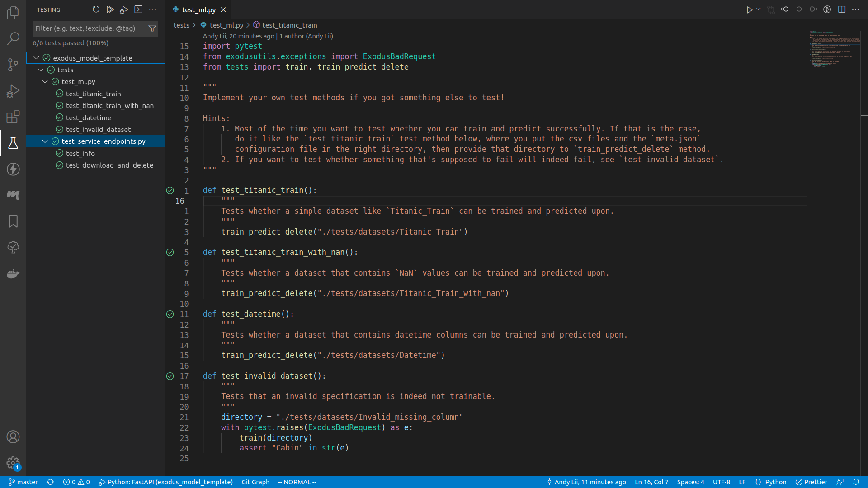Screen dimensions: 868x488
Task: Click test_ml.py breadcrumb segment
Action: [226, 25]
